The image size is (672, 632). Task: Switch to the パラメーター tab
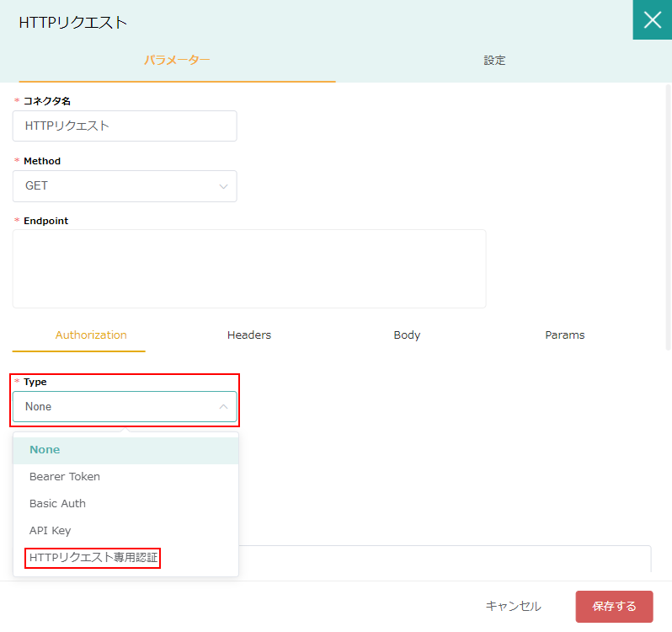177,61
